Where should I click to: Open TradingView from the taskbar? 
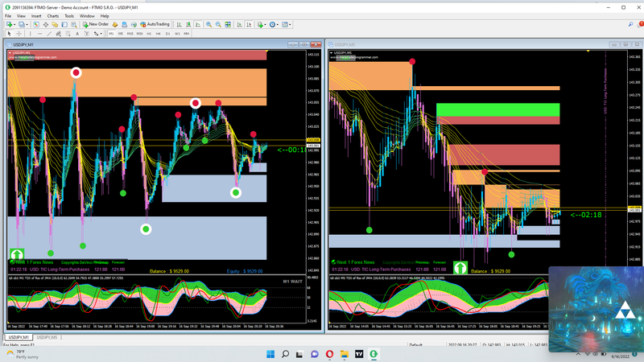coord(359,354)
